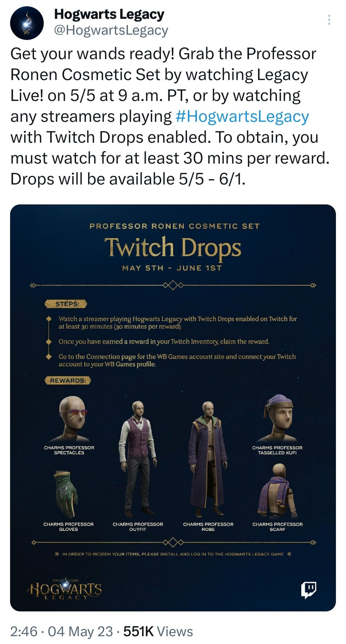
Task: Click the 2:46 · 04 May 23 timestamp
Action: point(62,631)
